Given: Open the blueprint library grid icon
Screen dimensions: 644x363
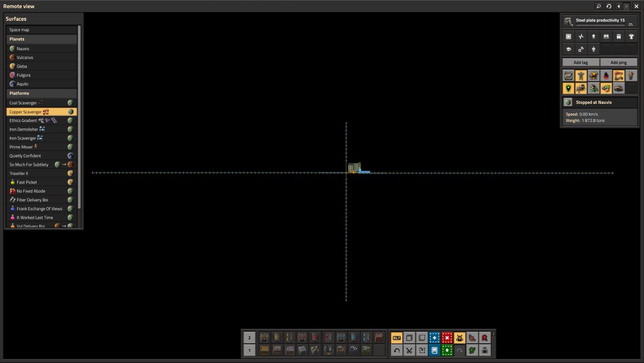Looking at the screenshot, I should tap(568, 37).
